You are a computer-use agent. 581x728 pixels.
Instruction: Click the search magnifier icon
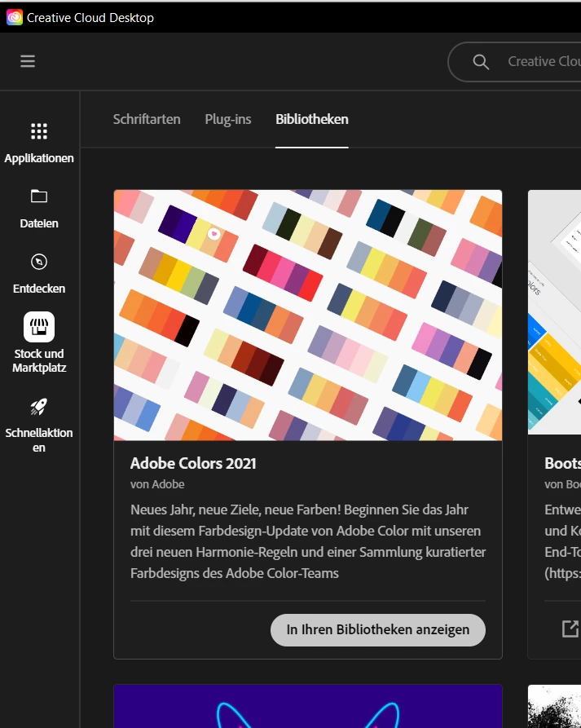[481, 62]
